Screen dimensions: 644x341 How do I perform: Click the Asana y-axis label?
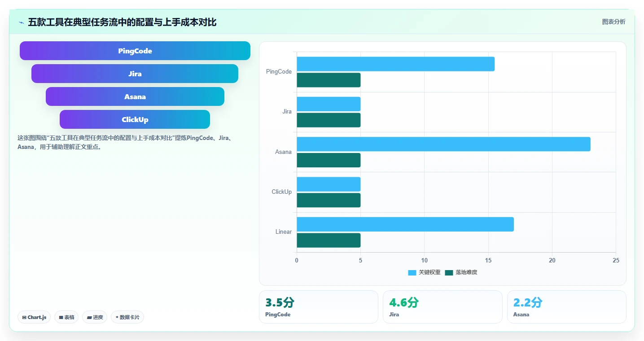(283, 152)
